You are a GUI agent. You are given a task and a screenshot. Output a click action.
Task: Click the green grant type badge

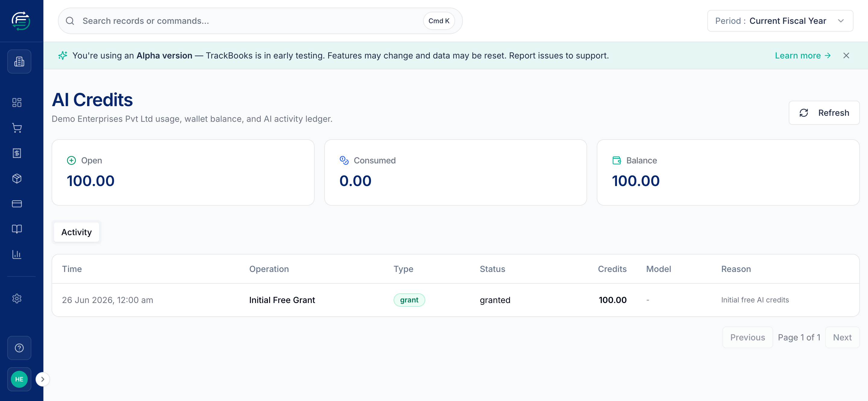click(409, 300)
